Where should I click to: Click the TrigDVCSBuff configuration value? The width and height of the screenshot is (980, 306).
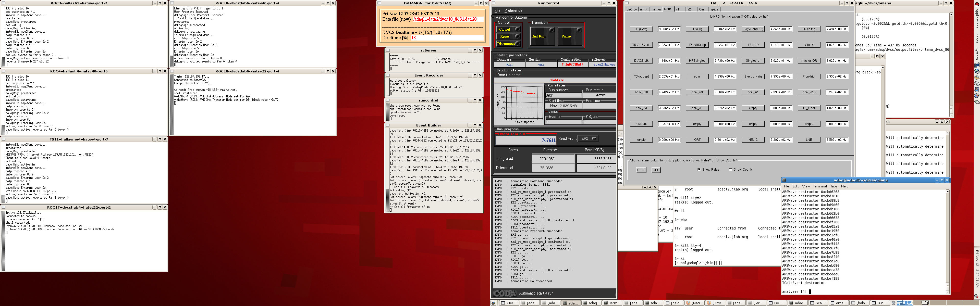click(x=572, y=65)
